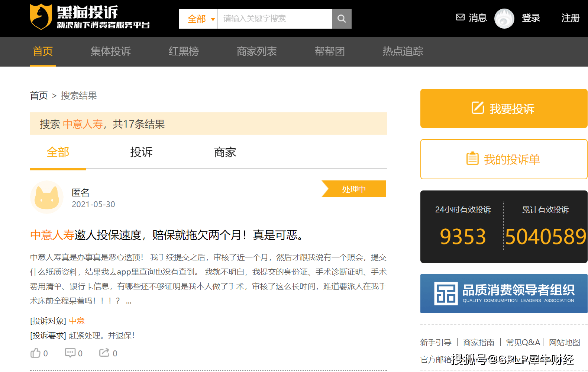Open the 商家指南 footer link
Image resolution: width=588 pixels, height=372 pixels.
(479, 342)
